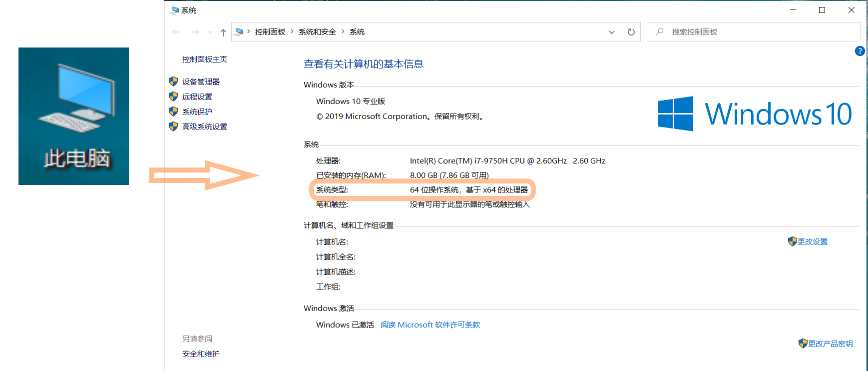This screenshot has width=868, height=371.
Task: Open recent locations dropdown arrow
Action: (x=210, y=32)
